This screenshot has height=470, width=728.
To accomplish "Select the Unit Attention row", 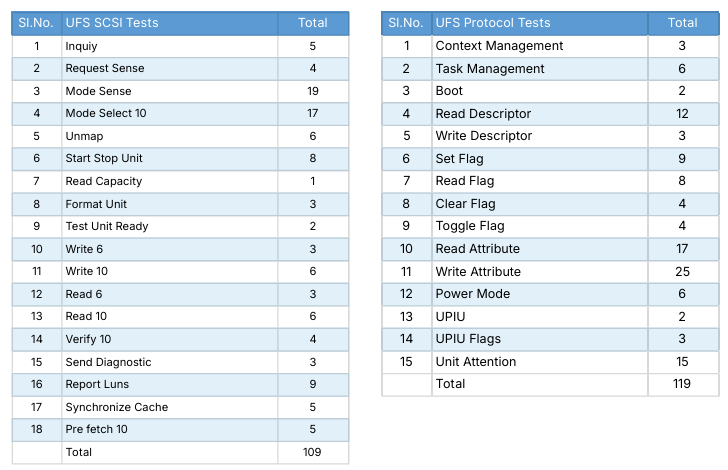I will click(x=550, y=362).
